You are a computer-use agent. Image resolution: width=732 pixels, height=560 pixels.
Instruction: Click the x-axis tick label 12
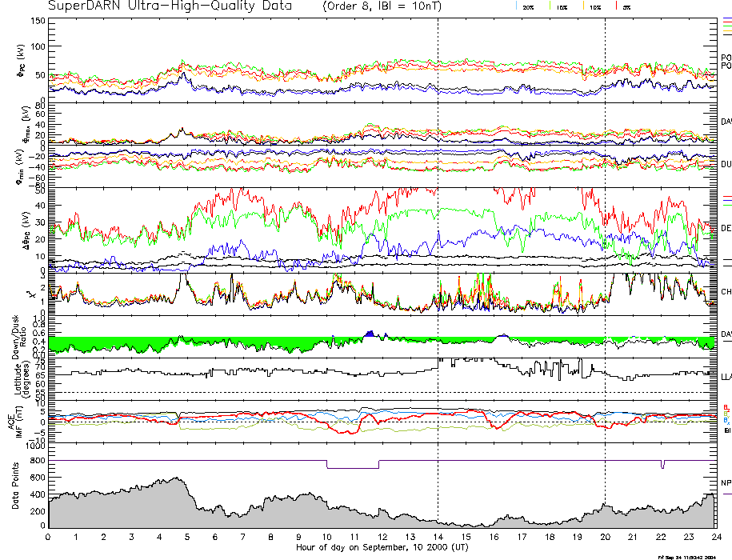(382, 537)
